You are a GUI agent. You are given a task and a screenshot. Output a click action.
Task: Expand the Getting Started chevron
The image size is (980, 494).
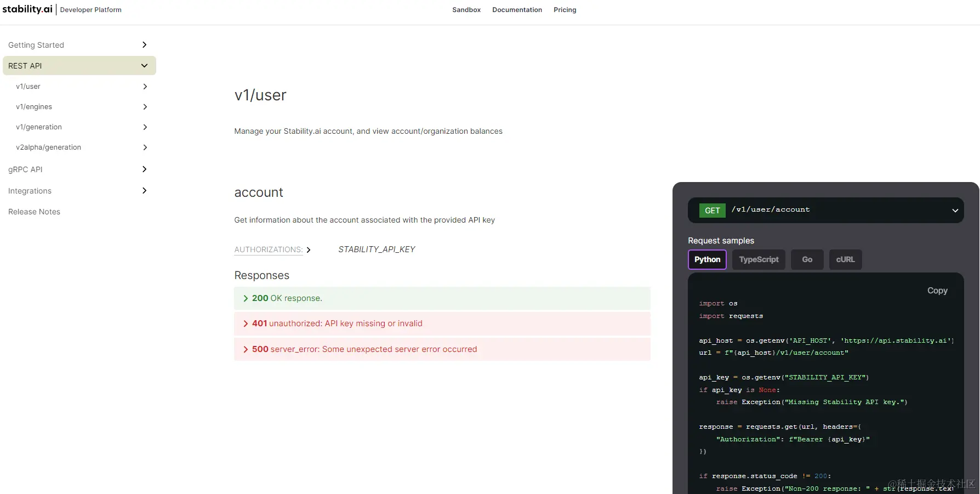(x=145, y=45)
